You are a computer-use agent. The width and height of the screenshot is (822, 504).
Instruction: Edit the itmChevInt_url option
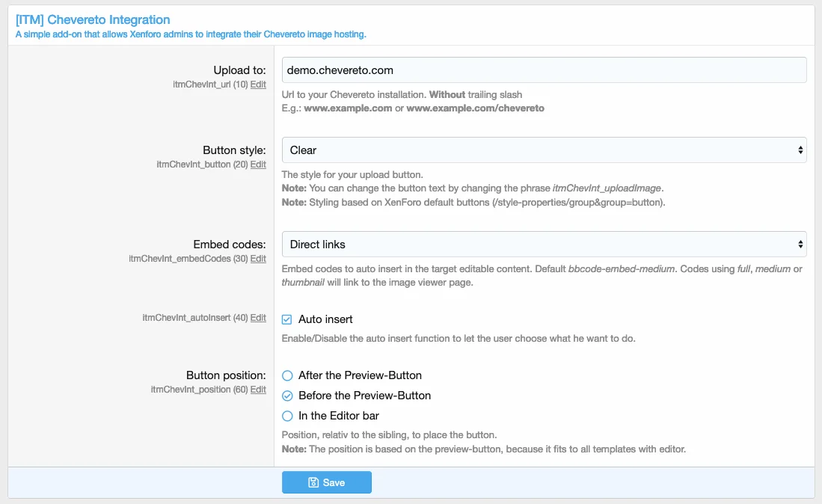258,84
